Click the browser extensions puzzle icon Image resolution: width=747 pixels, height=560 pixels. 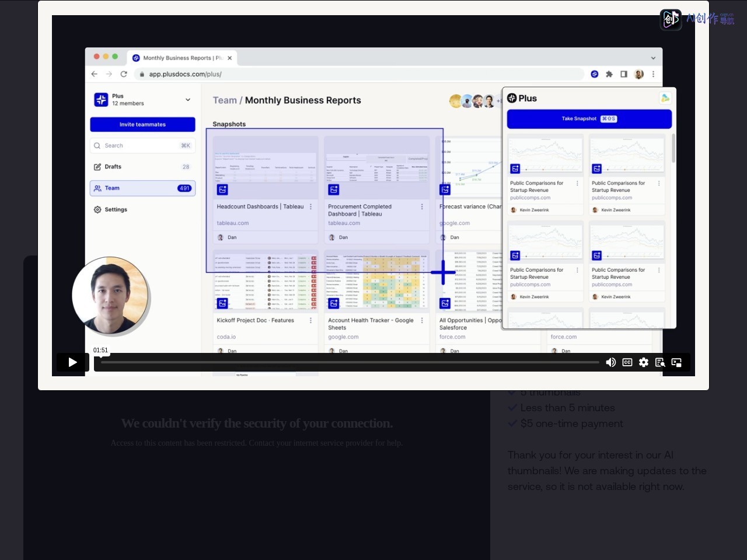pos(609,74)
